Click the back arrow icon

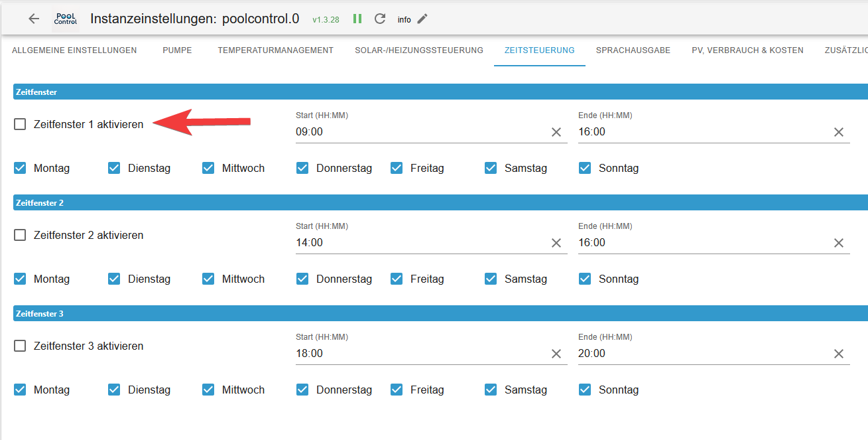(34, 19)
